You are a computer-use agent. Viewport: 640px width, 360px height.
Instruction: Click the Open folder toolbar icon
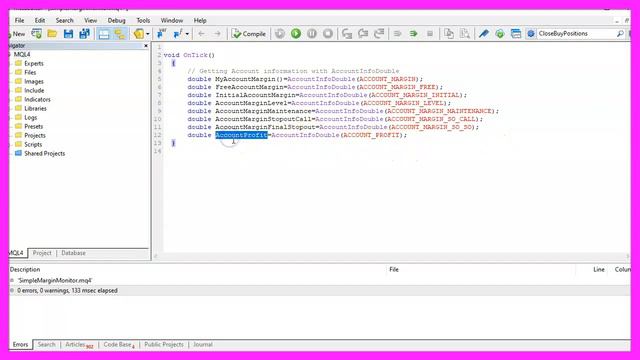point(52,33)
